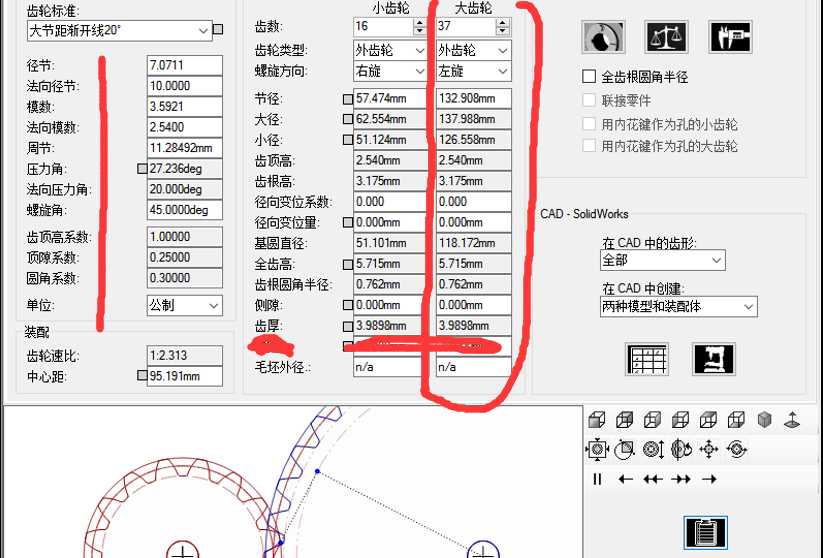Toggle the small box next to 中心距
The width and height of the screenshot is (823, 558).
142,375
